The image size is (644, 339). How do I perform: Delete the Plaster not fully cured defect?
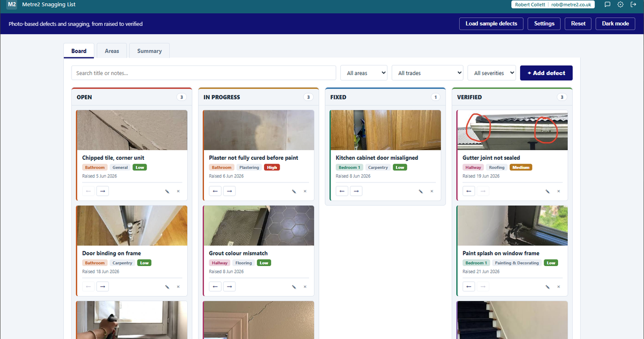(x=305, y=191)
